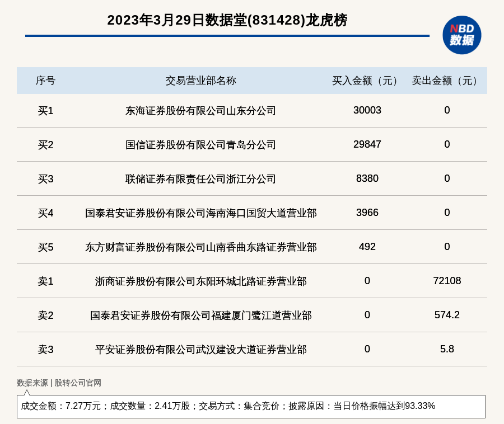Select the 卖3 row label
Screen dimensions: 504x424
click(45, 349)
